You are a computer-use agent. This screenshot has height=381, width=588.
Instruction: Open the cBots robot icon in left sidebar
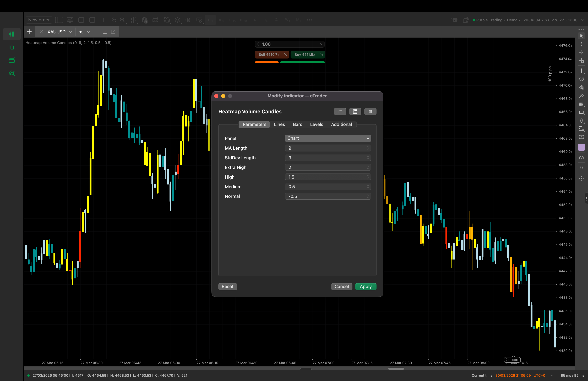(x=12, y=61)
